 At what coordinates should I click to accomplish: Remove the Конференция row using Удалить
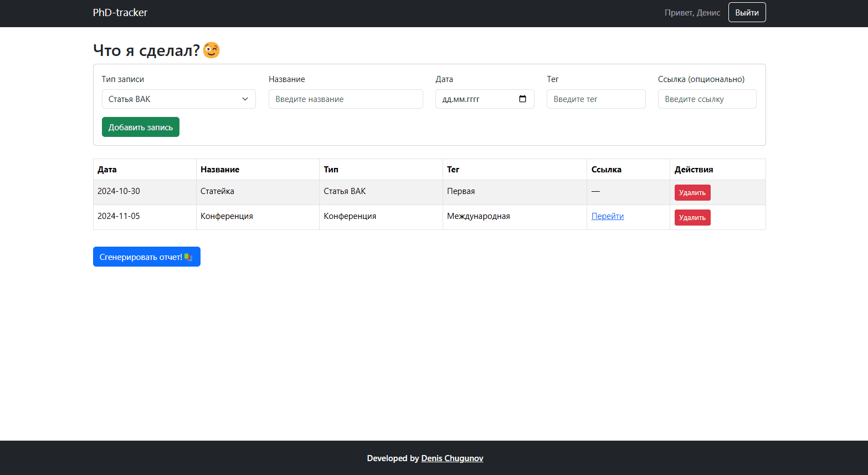[x=692, y=218]
